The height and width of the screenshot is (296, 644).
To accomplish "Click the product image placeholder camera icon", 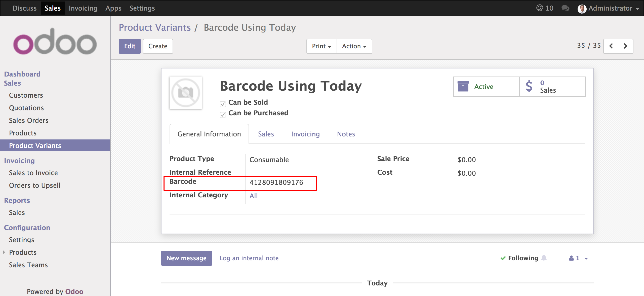I will point(186,93).
